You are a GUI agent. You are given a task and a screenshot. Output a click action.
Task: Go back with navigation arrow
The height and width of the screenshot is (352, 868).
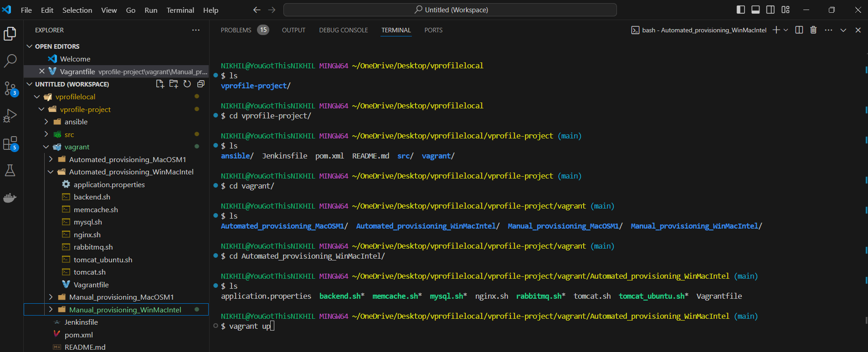point(257,10)
